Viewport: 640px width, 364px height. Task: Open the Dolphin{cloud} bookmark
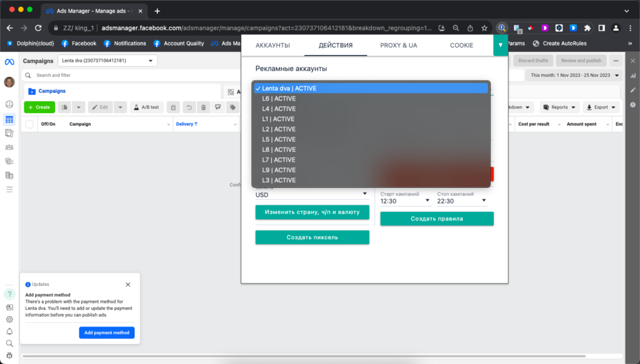tap(31, 43)
